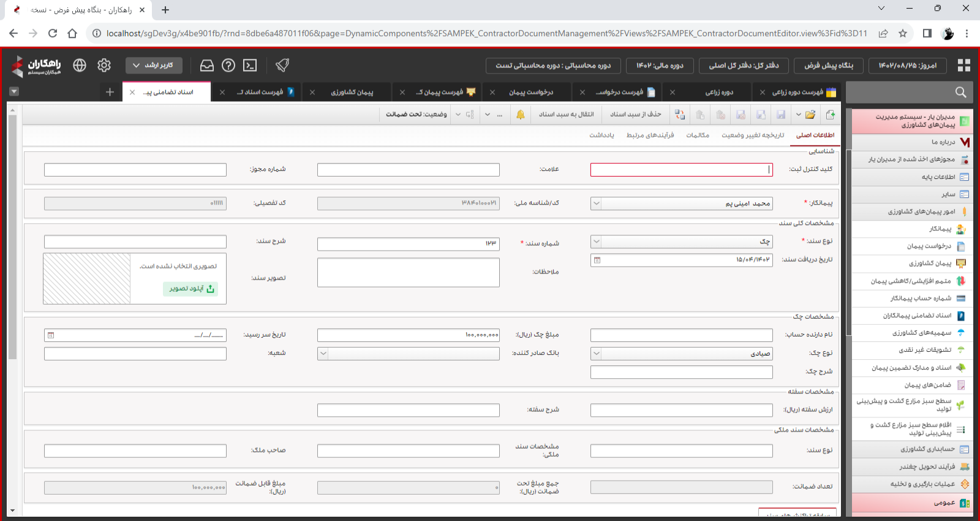Expand the نوع چک combo box
The width and height of the screenshot is (980, 521).
[x=596, y=354]
